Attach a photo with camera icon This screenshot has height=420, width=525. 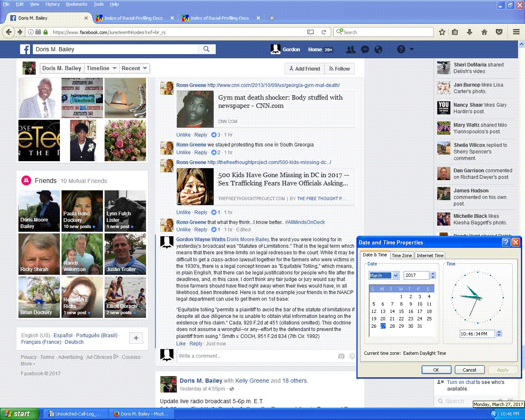click(x=341, y=356)
